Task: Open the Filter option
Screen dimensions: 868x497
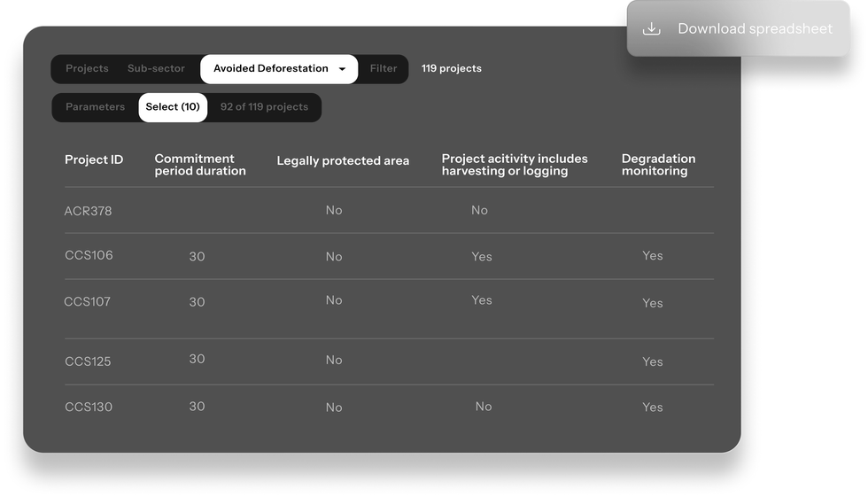Action: (383, 68)
